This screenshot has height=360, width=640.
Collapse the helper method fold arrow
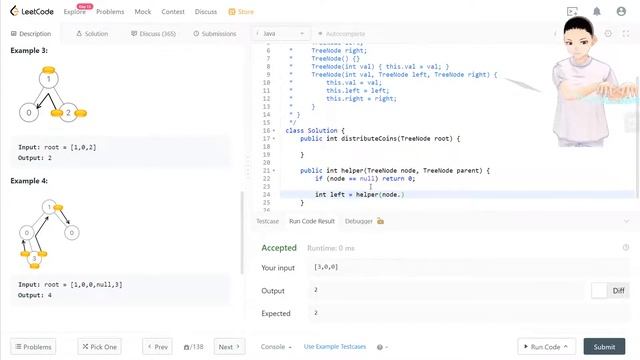click(x=274, y=171)
